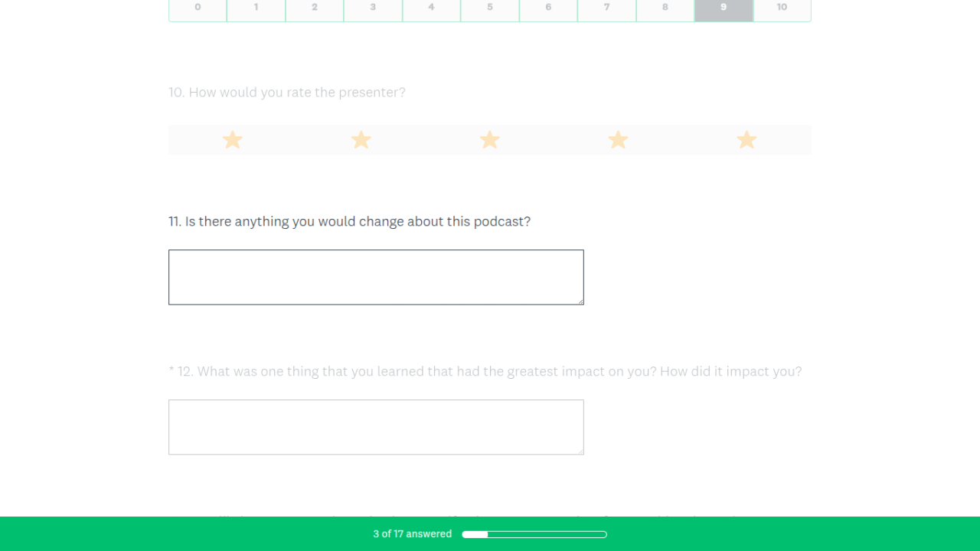Focus the question 11 podcast change text box

pos(376,277)
